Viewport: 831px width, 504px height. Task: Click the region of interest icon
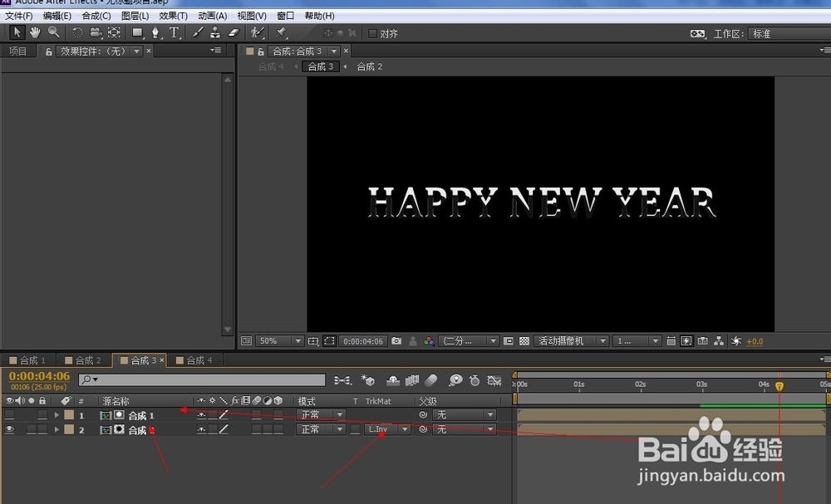[329, 341]
